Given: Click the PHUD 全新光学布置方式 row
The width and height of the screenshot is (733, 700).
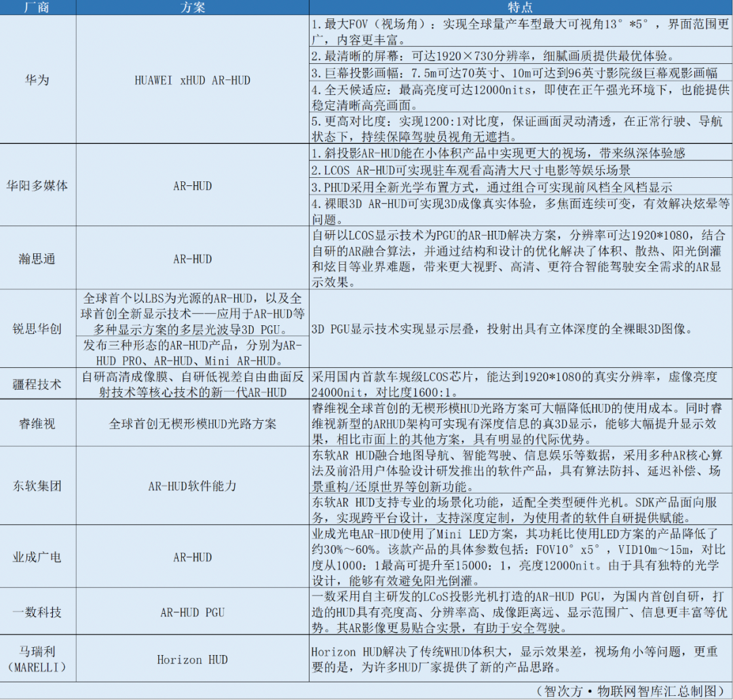Looking at the screenshot, I should click(x=521, y=187).
